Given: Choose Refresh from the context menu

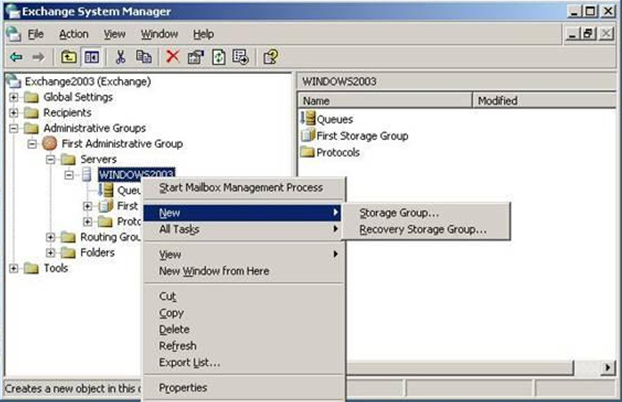Looking at the screenshot, I should tap(243, 346).
